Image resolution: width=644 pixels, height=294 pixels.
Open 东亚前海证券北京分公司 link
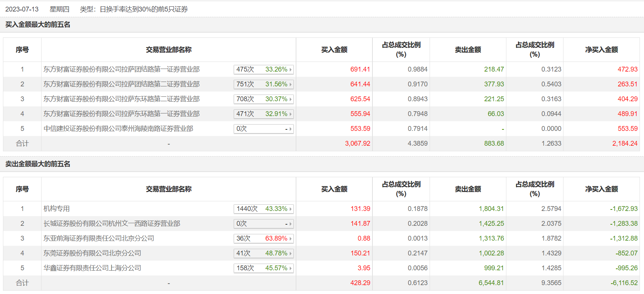(99, 238)
